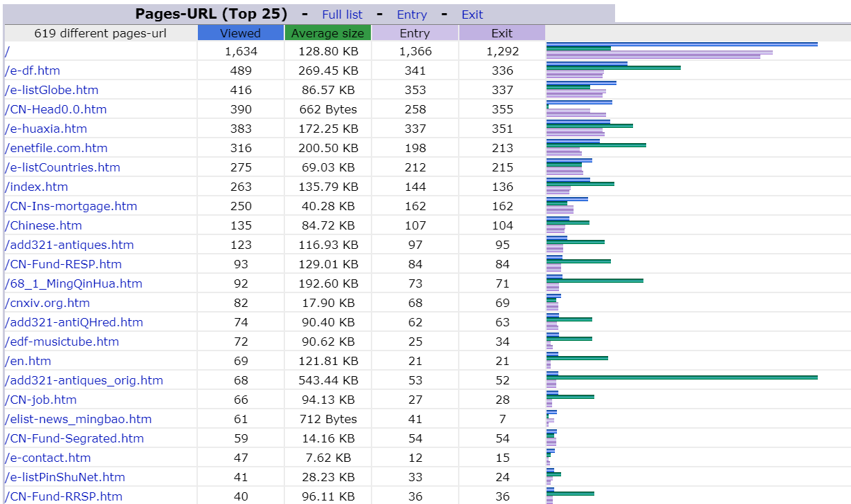
Task: Open the /index.htm link
Action: (x=37, y=187)
